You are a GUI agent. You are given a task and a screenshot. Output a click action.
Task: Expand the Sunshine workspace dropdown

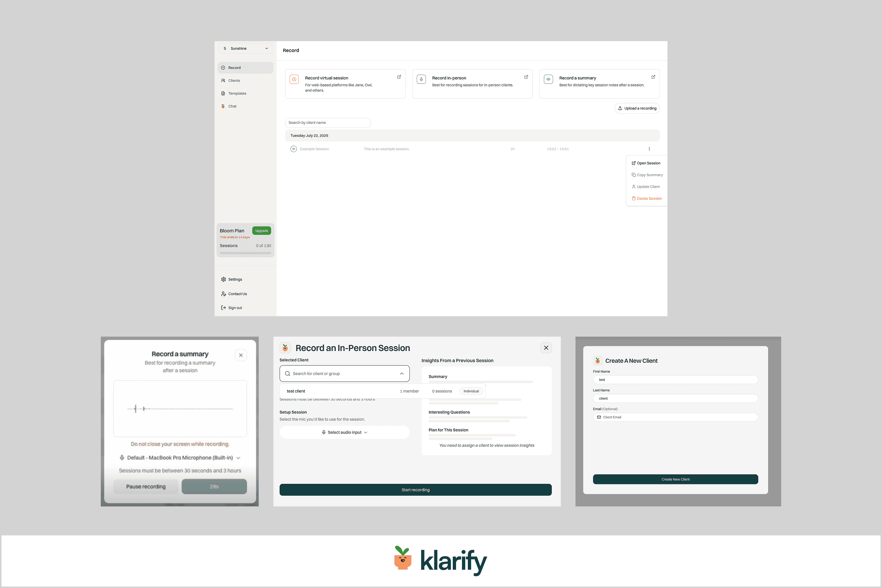(245, 49)
